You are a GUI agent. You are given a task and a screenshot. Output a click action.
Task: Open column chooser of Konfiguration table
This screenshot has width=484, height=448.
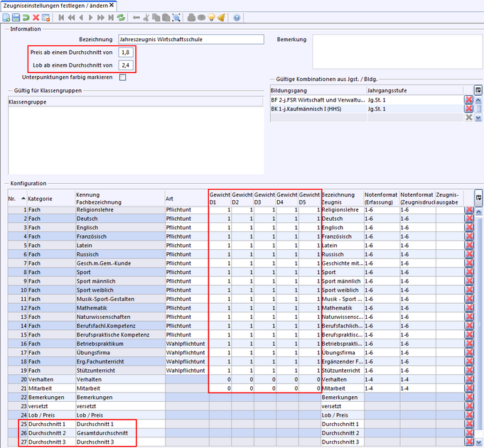click(478, 197)
